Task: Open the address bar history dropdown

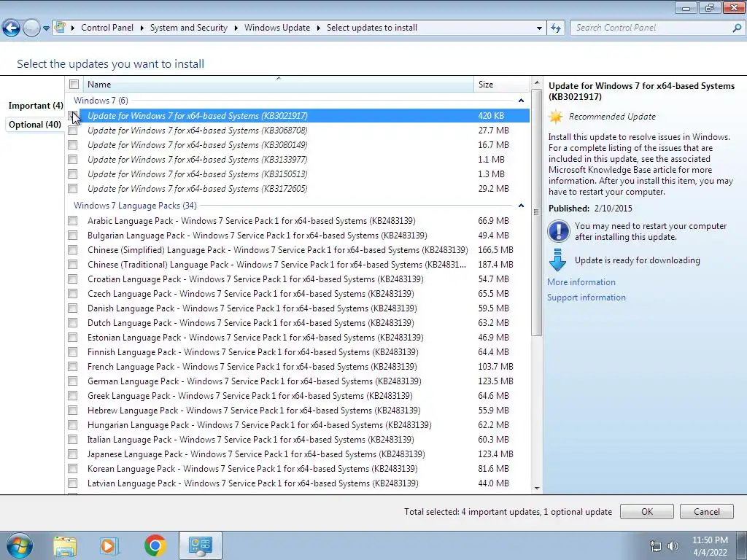Action: pos(539,28)
